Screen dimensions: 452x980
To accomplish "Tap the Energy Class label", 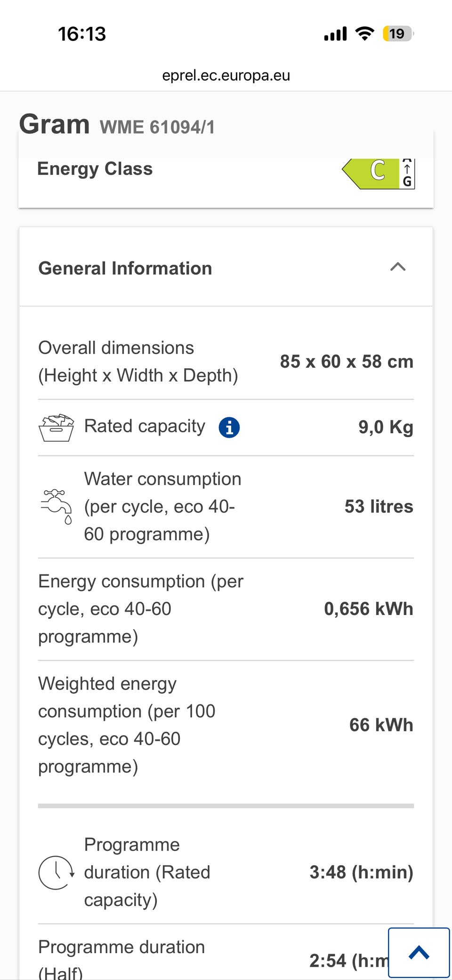I will (95, 169).
